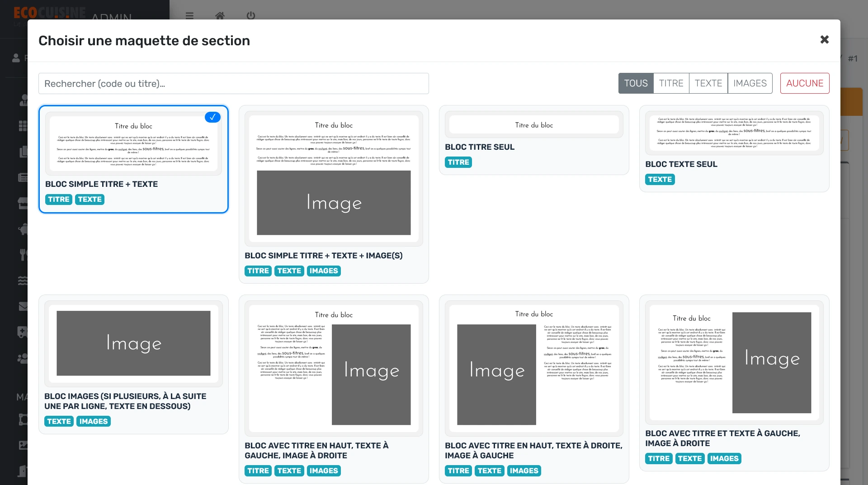Click the TITRE tag under Bloc titre seul

pyautogui.click(x=458, y=162)
